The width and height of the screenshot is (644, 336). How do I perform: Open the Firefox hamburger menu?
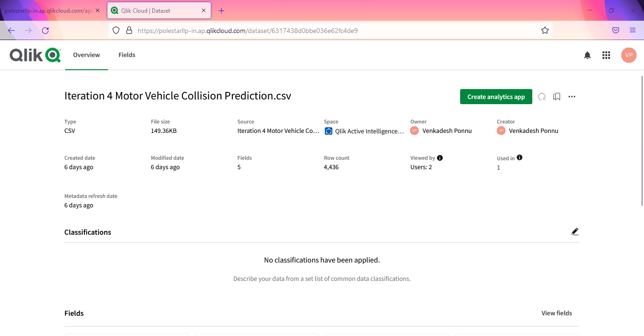click(633, 30)
